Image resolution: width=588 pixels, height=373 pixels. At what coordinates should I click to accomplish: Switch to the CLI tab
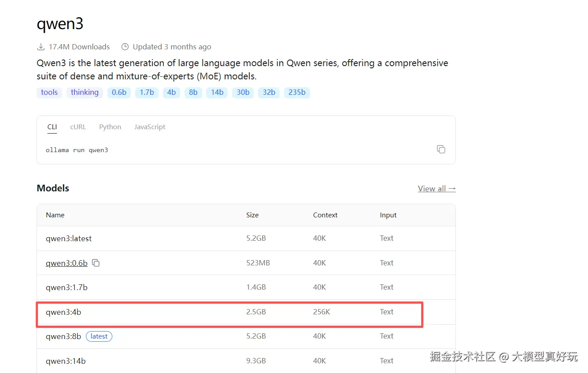52,127
